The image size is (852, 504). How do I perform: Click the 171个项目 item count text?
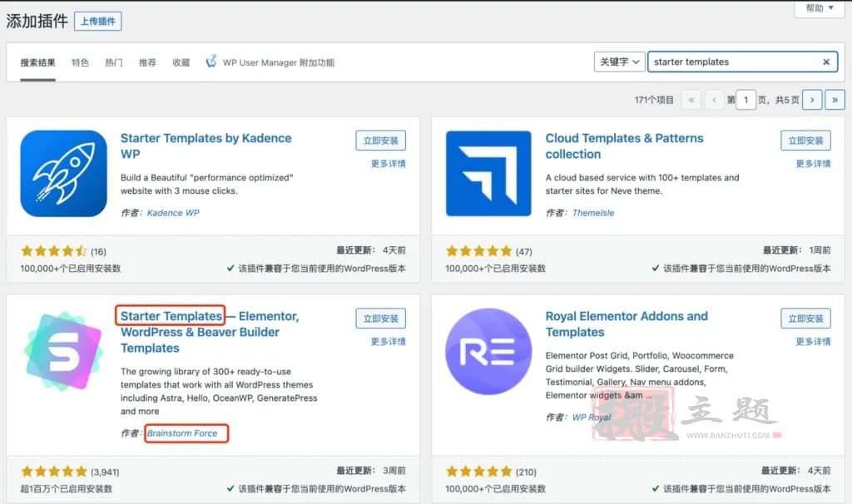(x=654, y=100)
